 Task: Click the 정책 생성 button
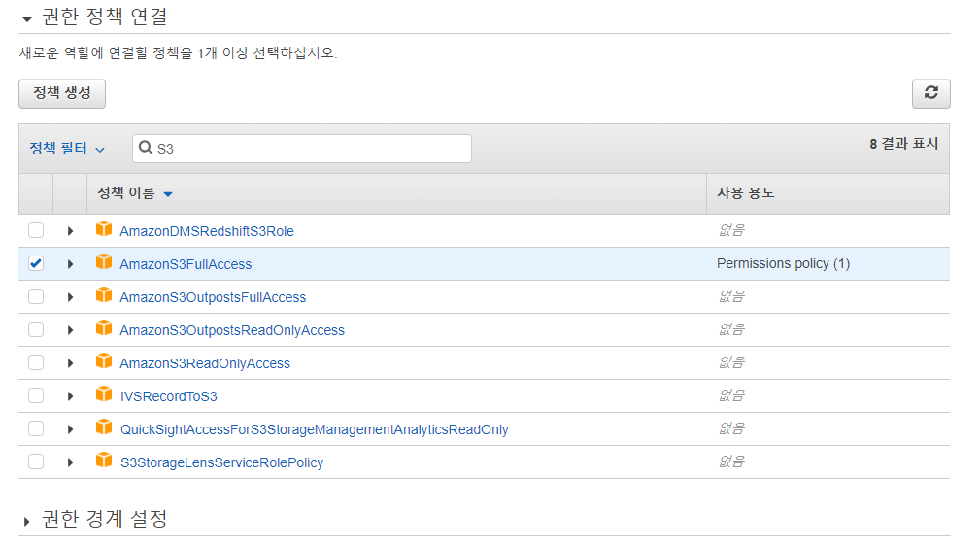(62, 93)
